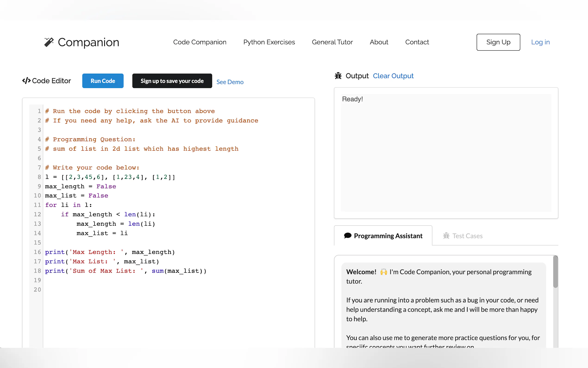Click the chat panel scrollbar thumb
The image size is (588, 368).
555,272
